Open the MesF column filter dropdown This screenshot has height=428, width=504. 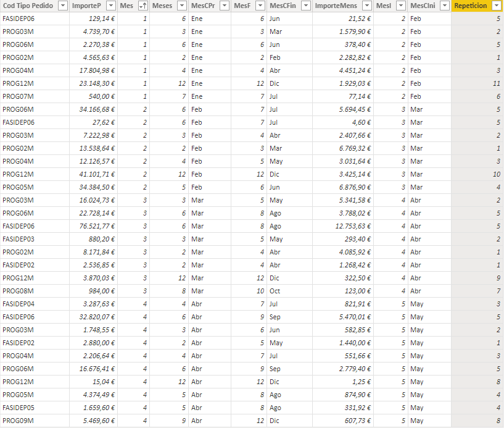(261, 6)
